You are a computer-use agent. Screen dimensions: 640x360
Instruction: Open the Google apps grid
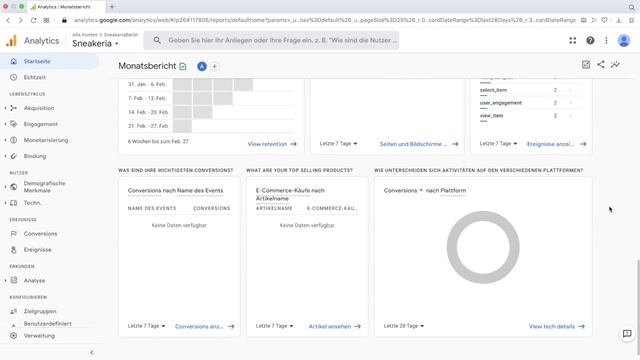coord(573,40)
